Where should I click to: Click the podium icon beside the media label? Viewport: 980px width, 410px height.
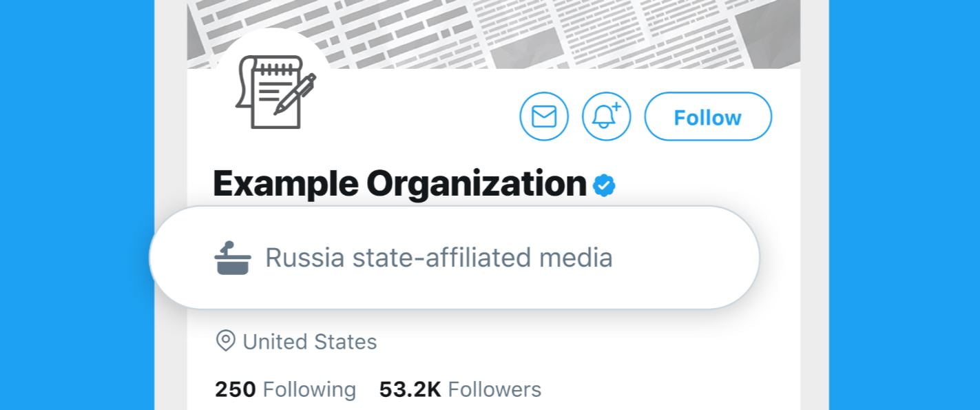pyautogui.click(x=232, y=258)
